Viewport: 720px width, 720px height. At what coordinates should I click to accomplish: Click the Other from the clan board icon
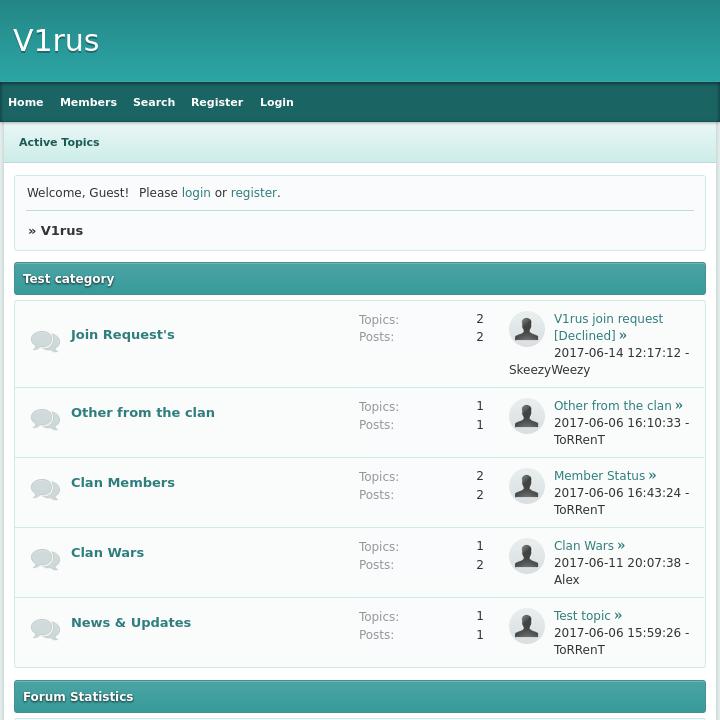(x=45, y=419)
